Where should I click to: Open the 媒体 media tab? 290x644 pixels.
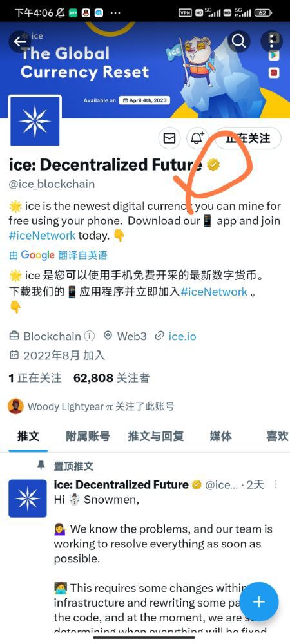click(x=220, y=436)
